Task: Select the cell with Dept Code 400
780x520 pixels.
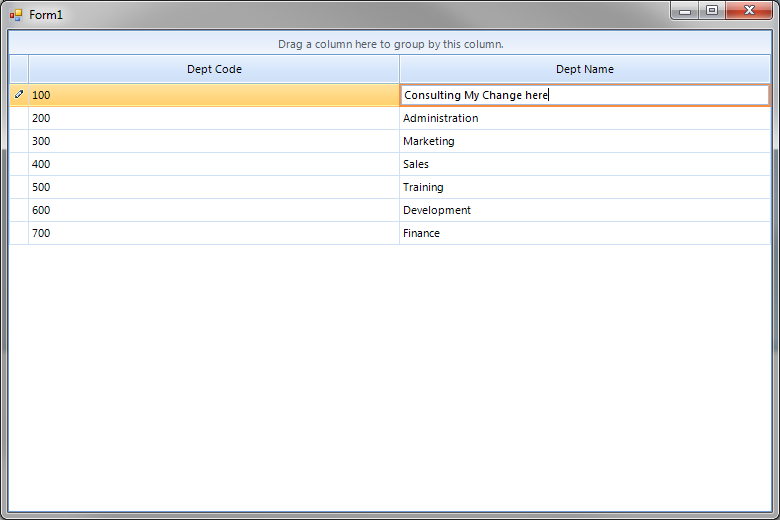Action: pyautogui.click(x=214, y=164)
